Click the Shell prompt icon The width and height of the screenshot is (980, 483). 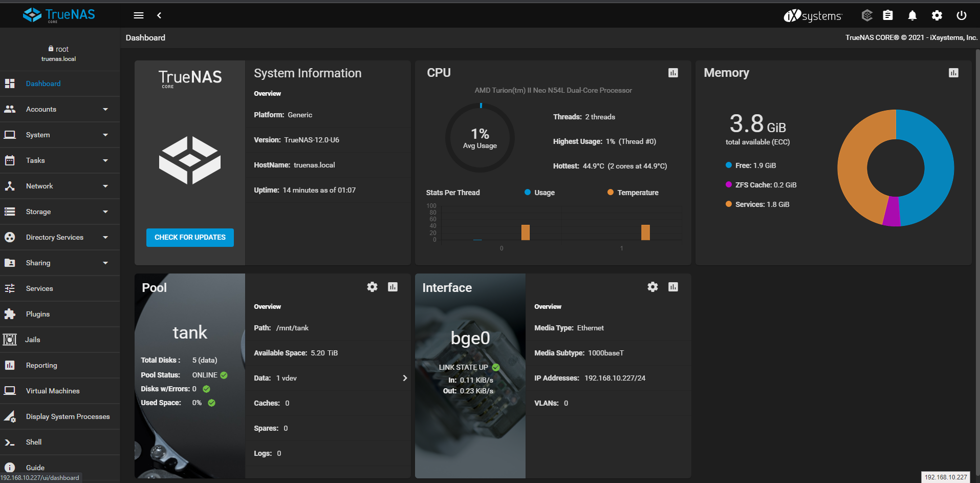click(x=10, y=442)
